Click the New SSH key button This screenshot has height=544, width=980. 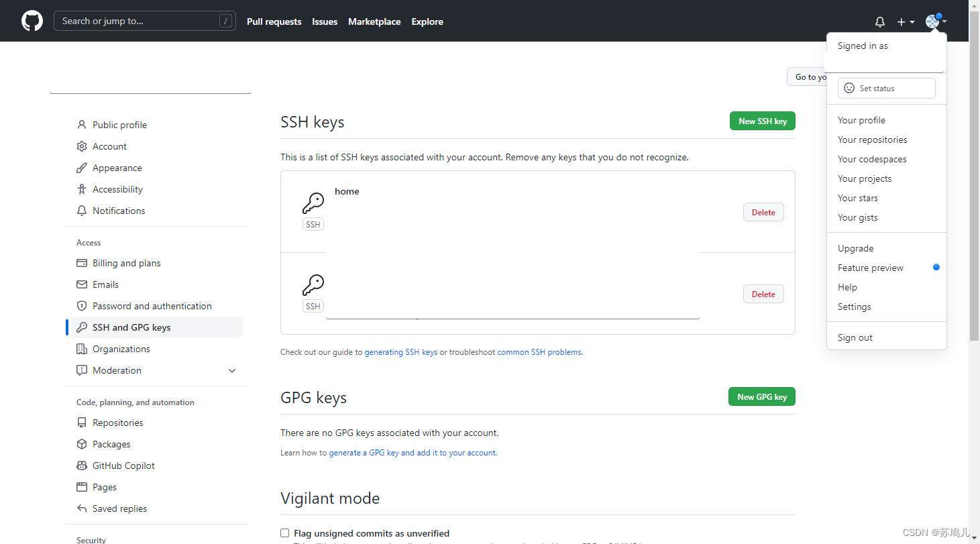tap(763, 121)
